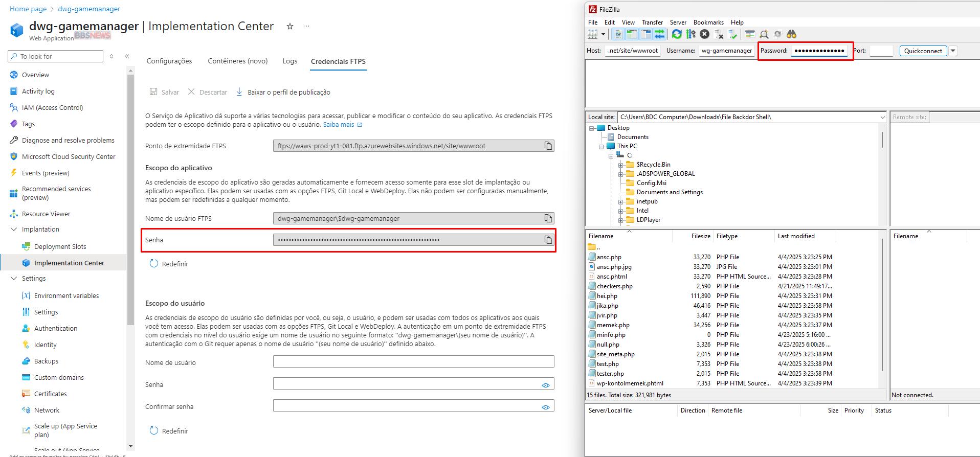Toggle the transfer queue display
The image size is (980, 457).
pos(660,34)
